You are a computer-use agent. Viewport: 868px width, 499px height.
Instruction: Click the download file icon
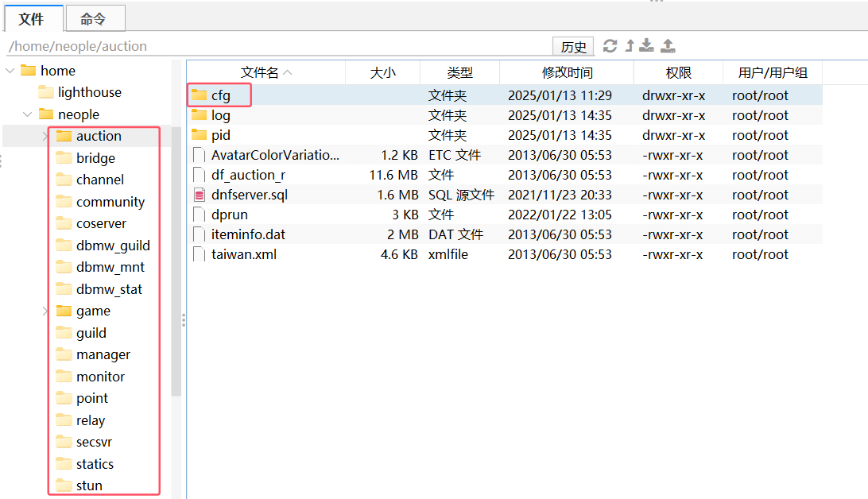648,46
